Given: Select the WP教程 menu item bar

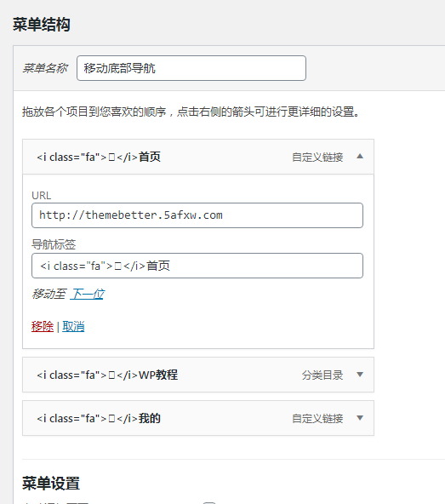Looking at the screenshot, I should point(198,375).
